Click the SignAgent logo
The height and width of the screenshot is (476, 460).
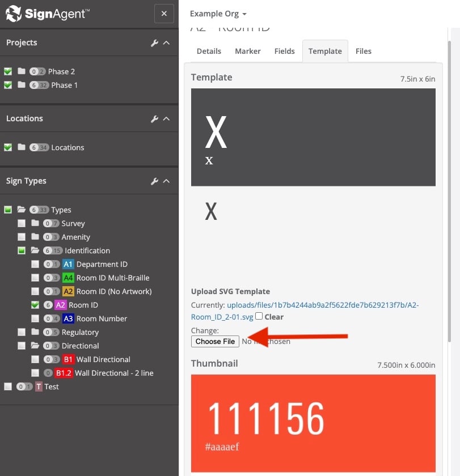48,14
